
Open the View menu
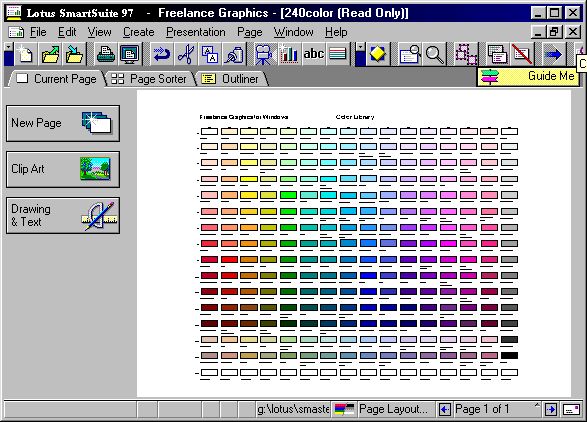(100, 32)
